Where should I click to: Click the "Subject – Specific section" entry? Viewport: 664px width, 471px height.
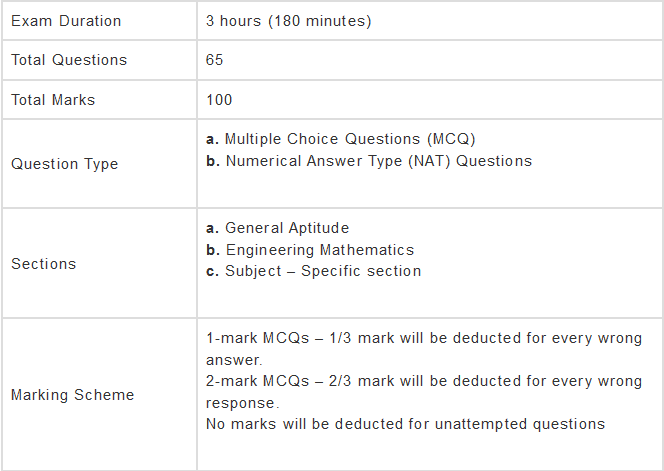point(323,271)
